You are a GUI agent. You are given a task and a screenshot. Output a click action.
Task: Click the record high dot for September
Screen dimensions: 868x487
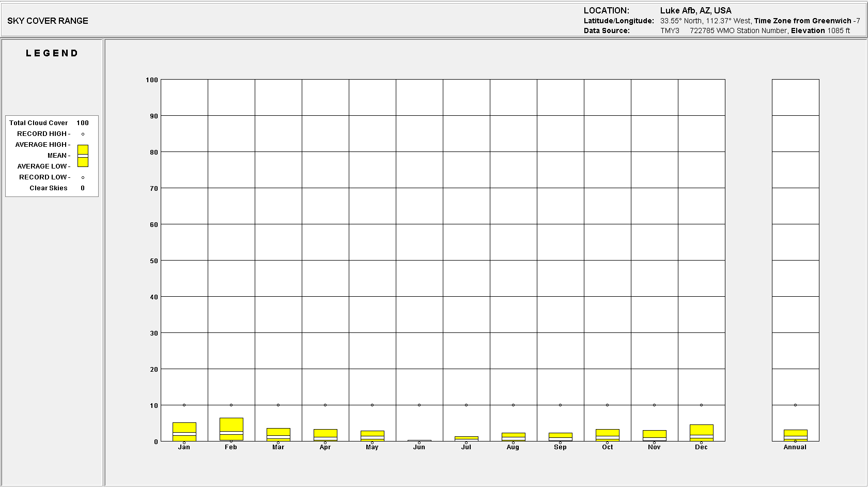pos(560,405)
